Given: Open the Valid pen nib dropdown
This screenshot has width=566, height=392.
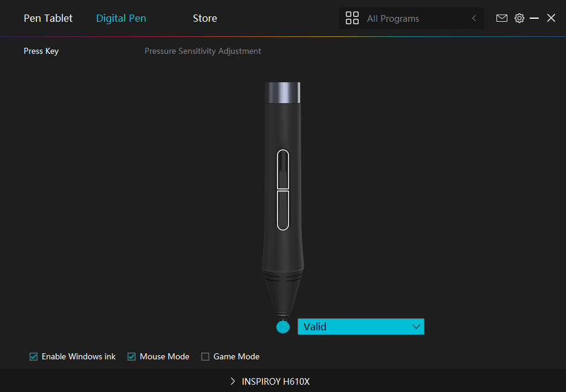Looking at the screenshot, I should pyautogui.click(x=361, y=327).
